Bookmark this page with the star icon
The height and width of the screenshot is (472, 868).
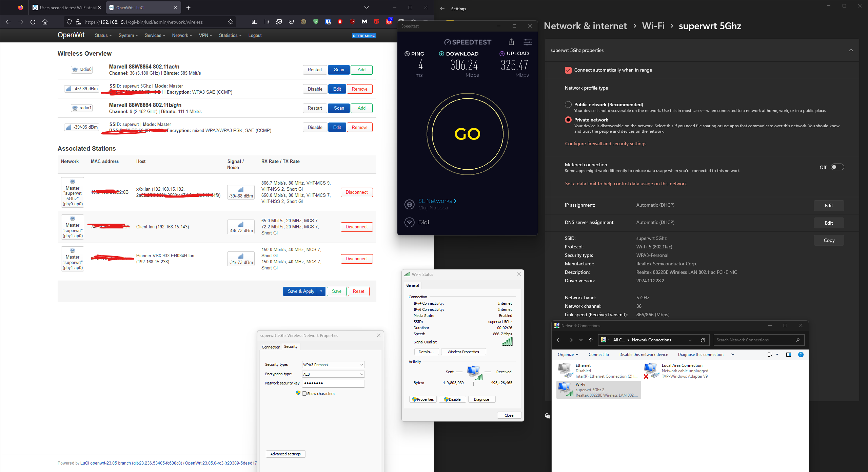[231, 22]
